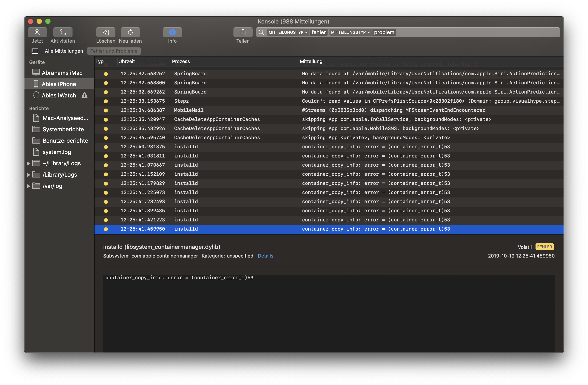Select Fehler und Probleme filter
This screenshot has width=588, height=385.
[x=114, y=51]
